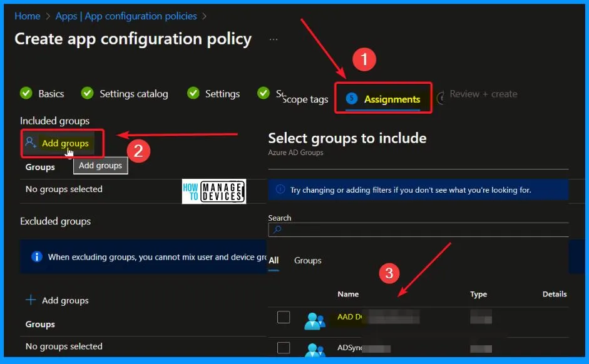
Task: Go to the Review + create step
Action: [x=483, y=94]
